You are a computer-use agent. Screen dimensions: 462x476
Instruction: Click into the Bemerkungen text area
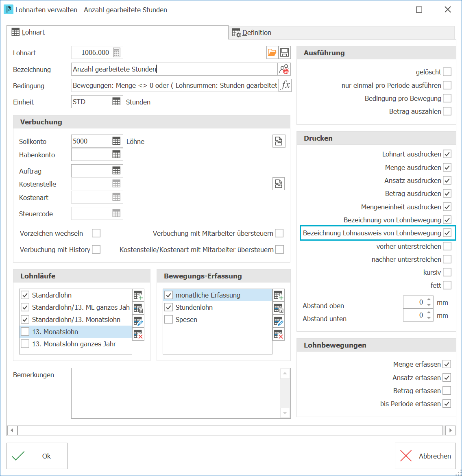point(176,393)
